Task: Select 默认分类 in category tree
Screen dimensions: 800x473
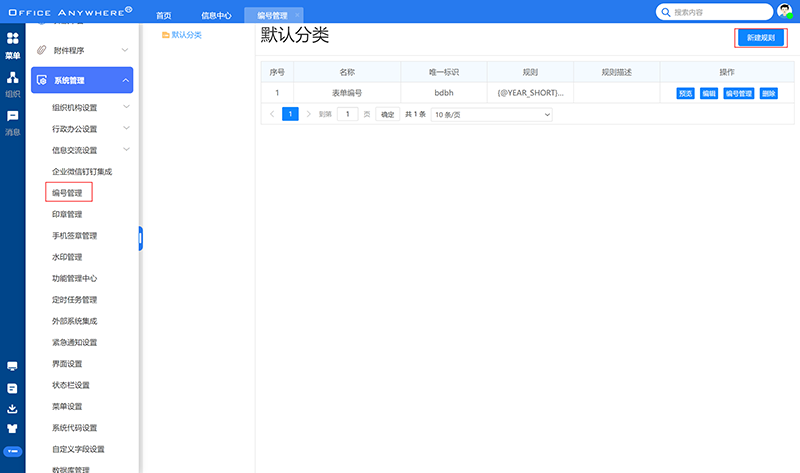Action: coord(186,35)
